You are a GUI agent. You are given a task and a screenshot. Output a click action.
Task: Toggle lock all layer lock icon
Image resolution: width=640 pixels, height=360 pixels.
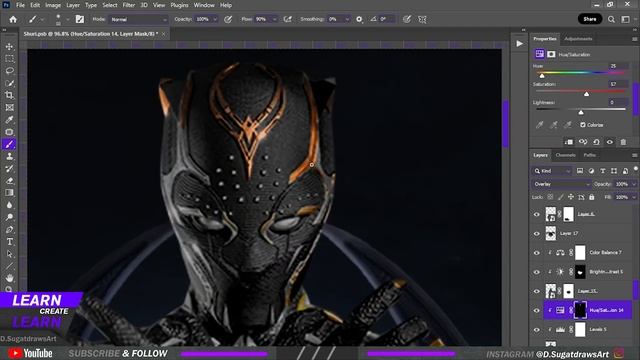click(x=592, y=197)
